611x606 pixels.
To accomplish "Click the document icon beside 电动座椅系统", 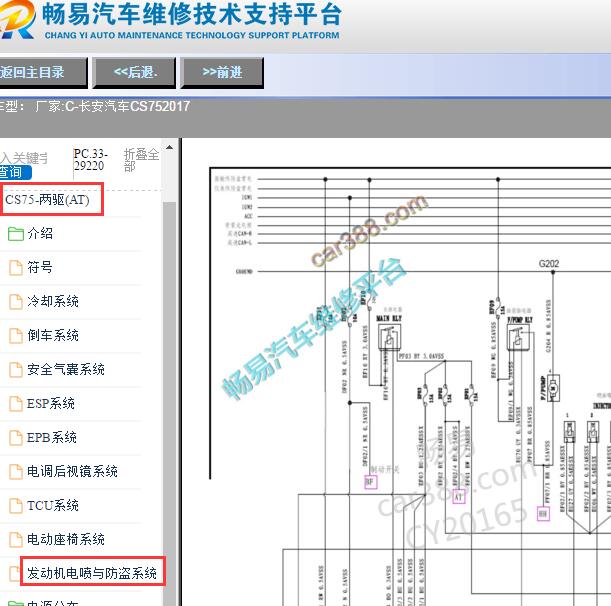I will [x=16, y=540].
